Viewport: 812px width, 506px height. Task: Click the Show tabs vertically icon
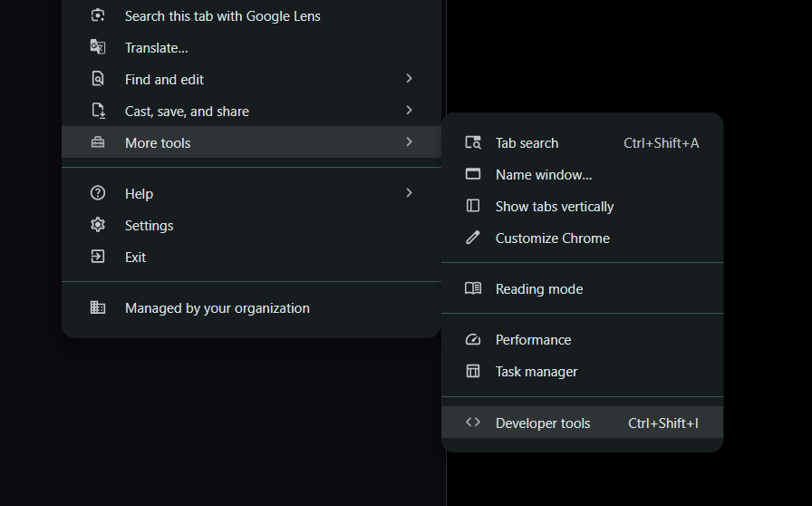(473, 206)
